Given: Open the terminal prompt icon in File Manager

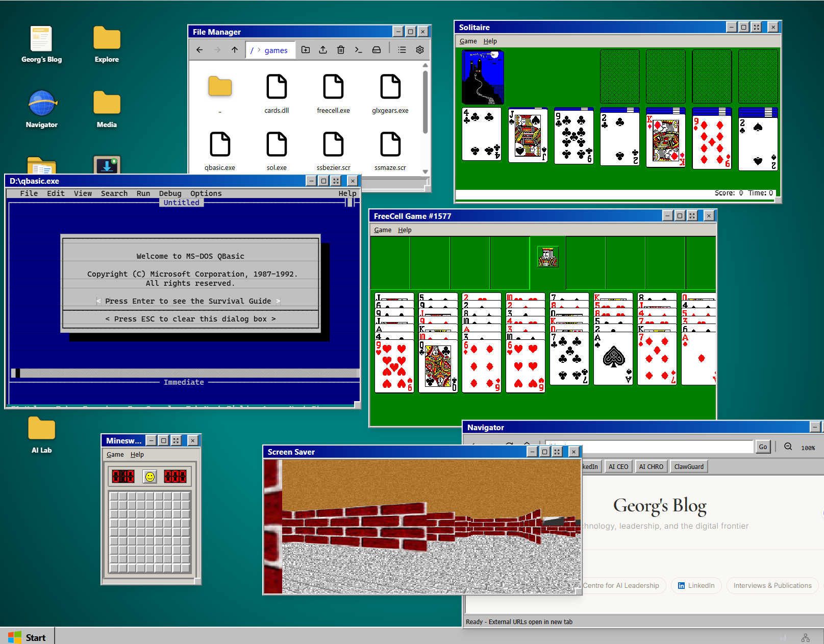Looking at the screenshot, I should (359, 50).
